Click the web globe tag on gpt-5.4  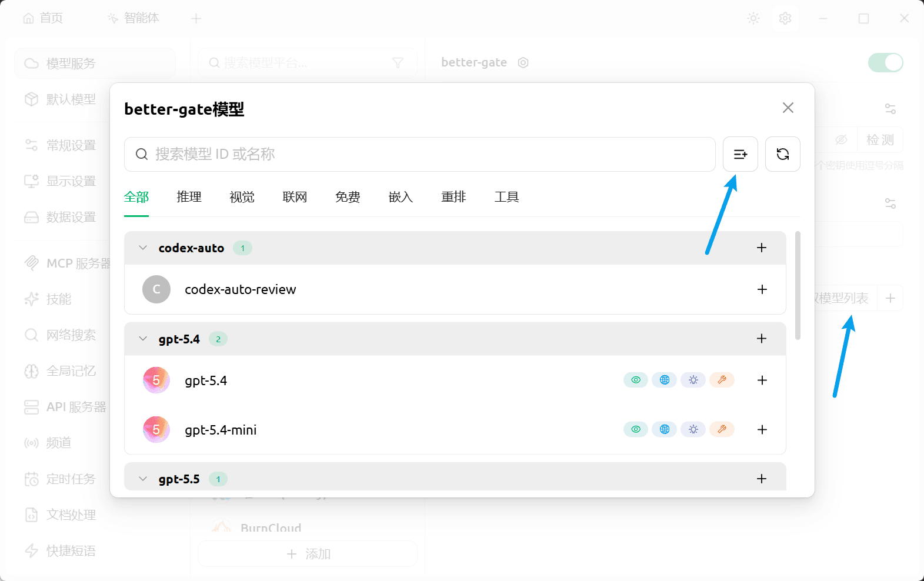click(665, 380)
